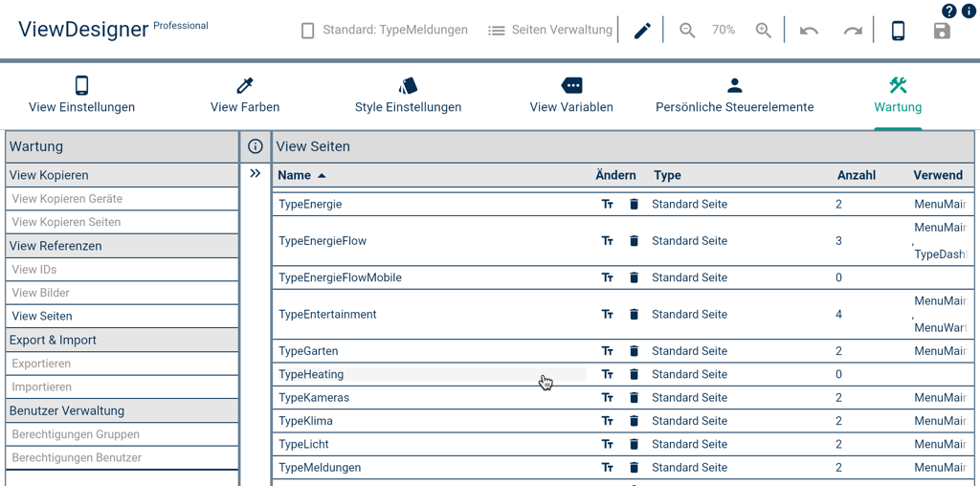Click the TypeKameras row name

(314, 397)
